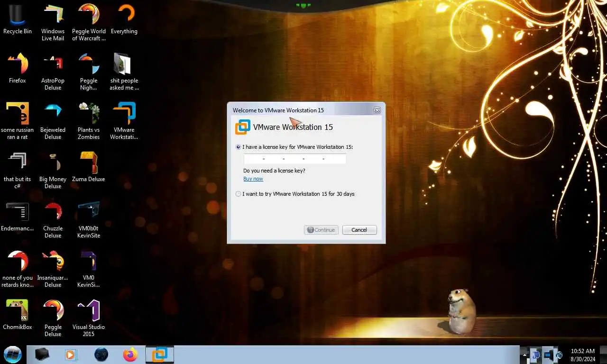607x364 pixels.
Task: Open the ChomikBox desktop icon
Action: point(18,315)
